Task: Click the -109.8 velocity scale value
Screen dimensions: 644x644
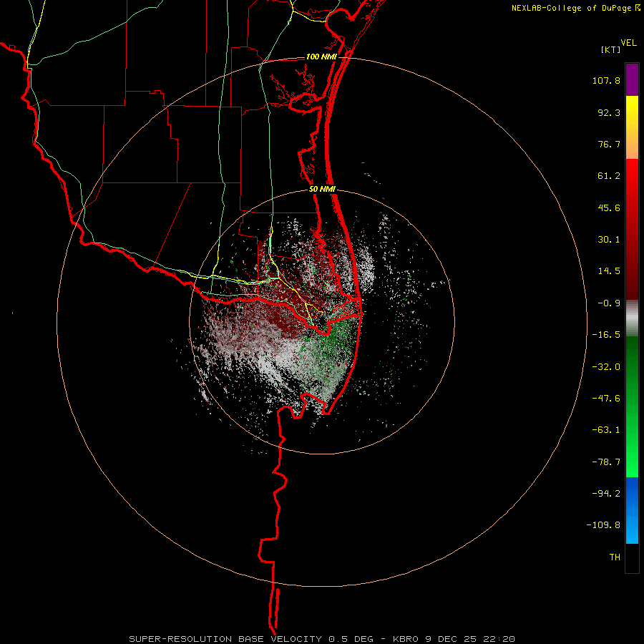Action: (x=603, y=525)
